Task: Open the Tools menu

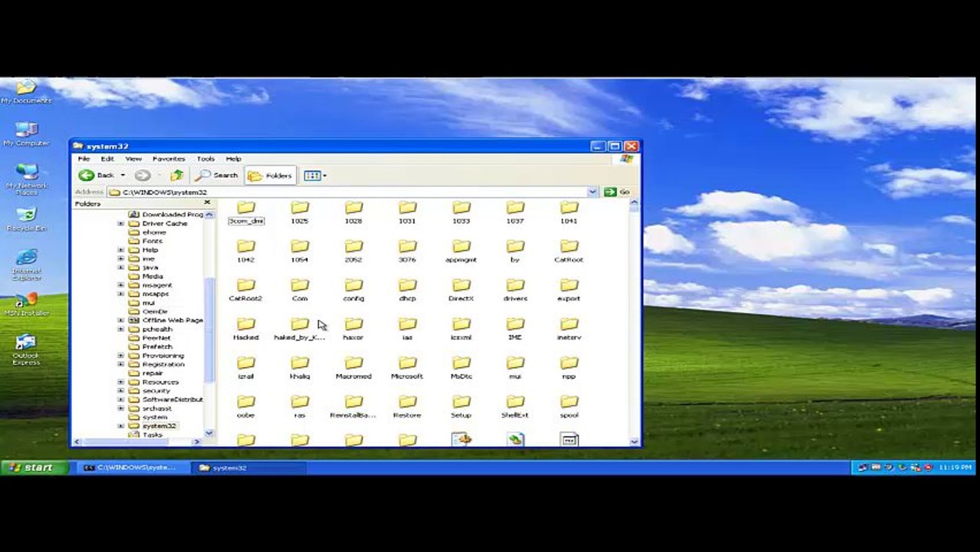Action: [x=206, y=159]
